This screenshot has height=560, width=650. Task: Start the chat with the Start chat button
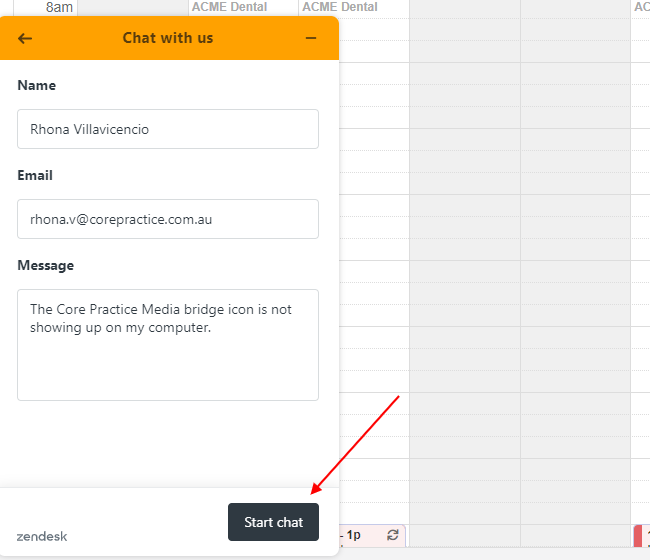point(273,522)
